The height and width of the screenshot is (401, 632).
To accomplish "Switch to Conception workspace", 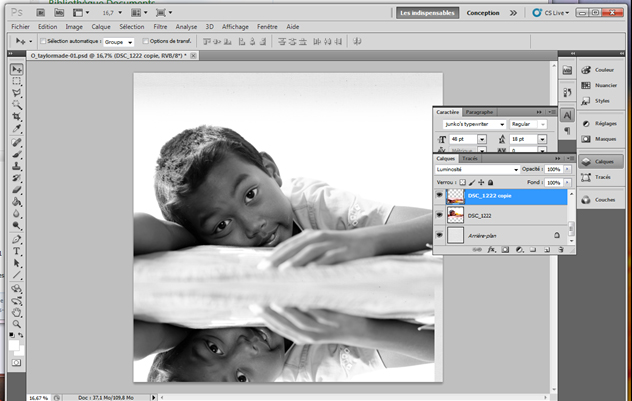I will (x=483, y=13).
